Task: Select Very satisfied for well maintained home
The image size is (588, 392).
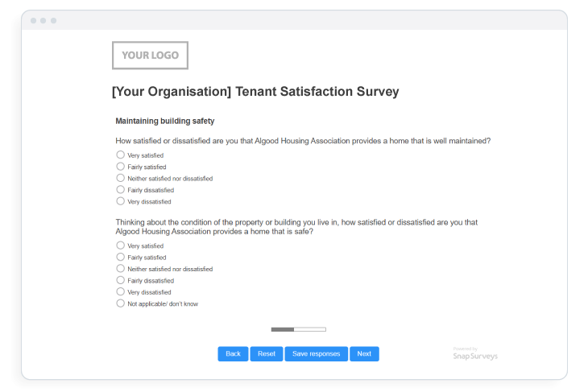Action: [x=120, y=155]
